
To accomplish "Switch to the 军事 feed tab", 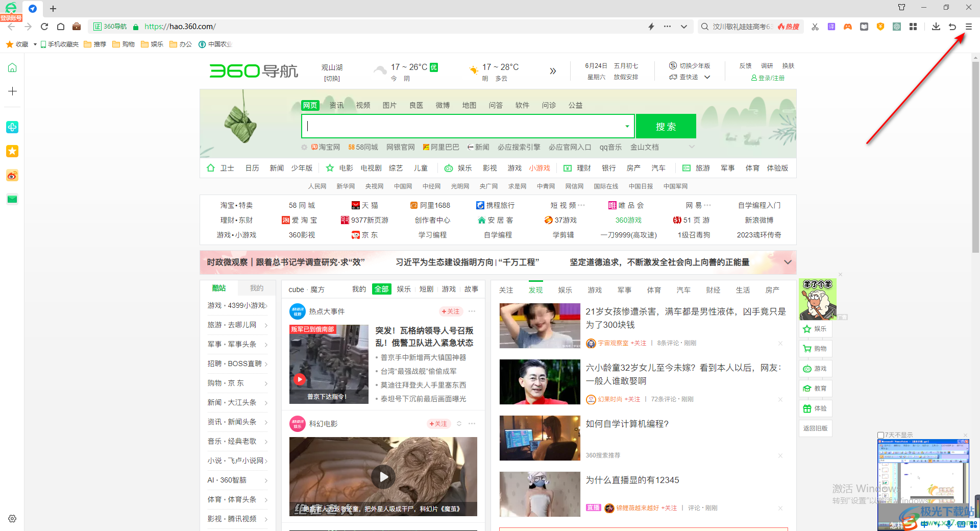I will tap(624, 290).
